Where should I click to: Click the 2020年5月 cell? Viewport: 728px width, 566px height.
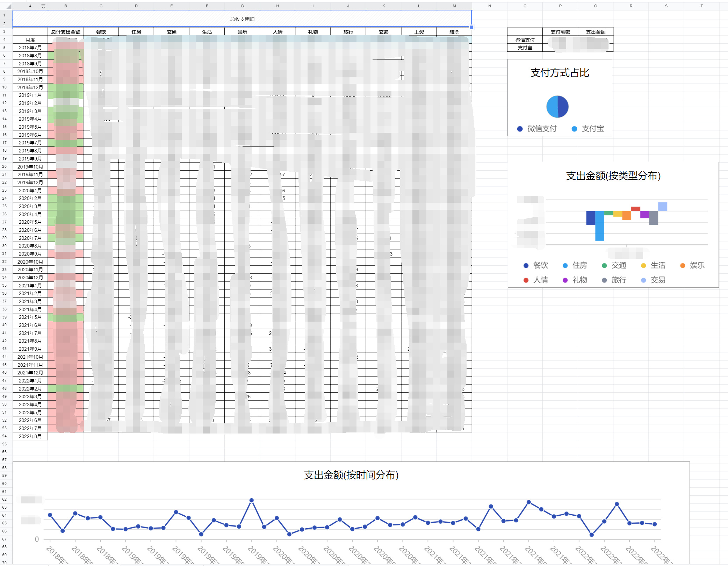click(x=30, y=222)
